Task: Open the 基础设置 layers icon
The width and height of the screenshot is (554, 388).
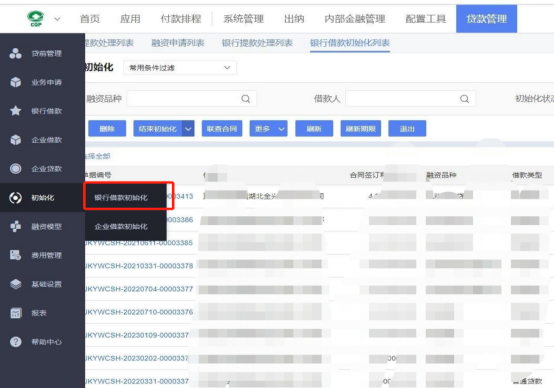Action: (x=16, y=284)
